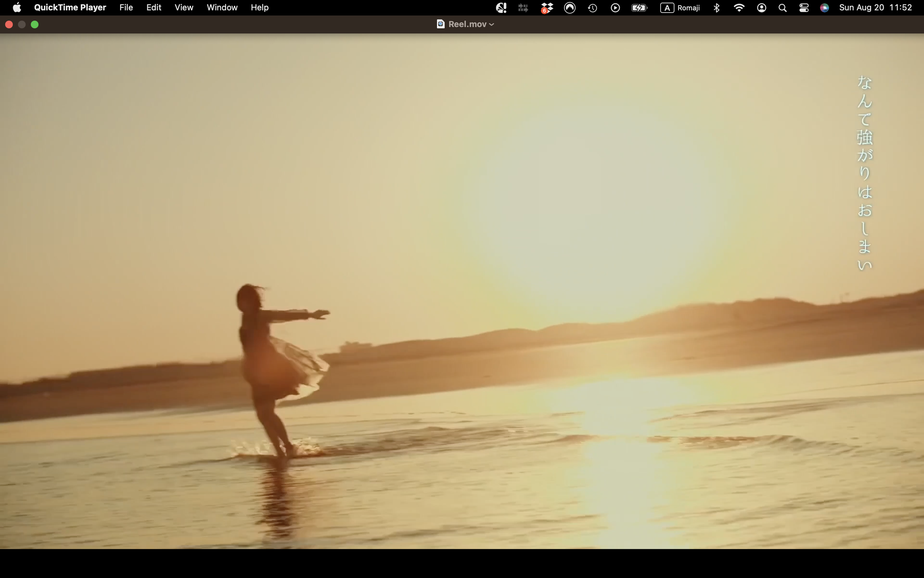
Task: Open the Wi-Fi menu bar icon
Action: pyautogui.click(x=739, y=8)
